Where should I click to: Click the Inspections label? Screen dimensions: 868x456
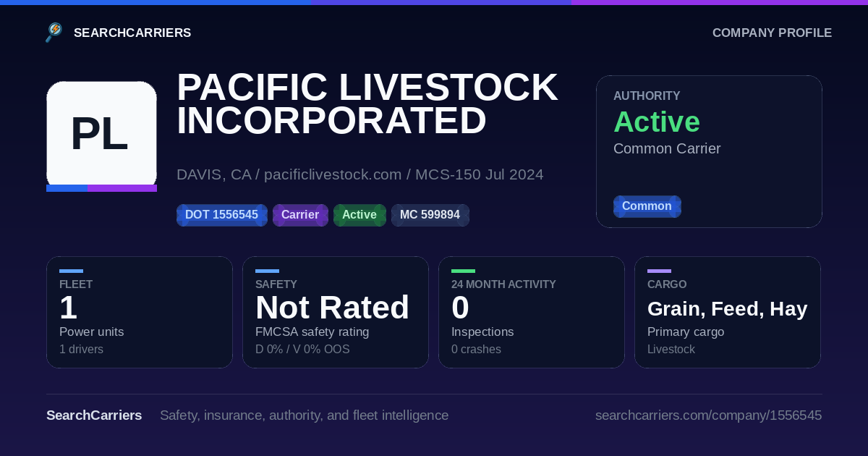coord(482,332)
